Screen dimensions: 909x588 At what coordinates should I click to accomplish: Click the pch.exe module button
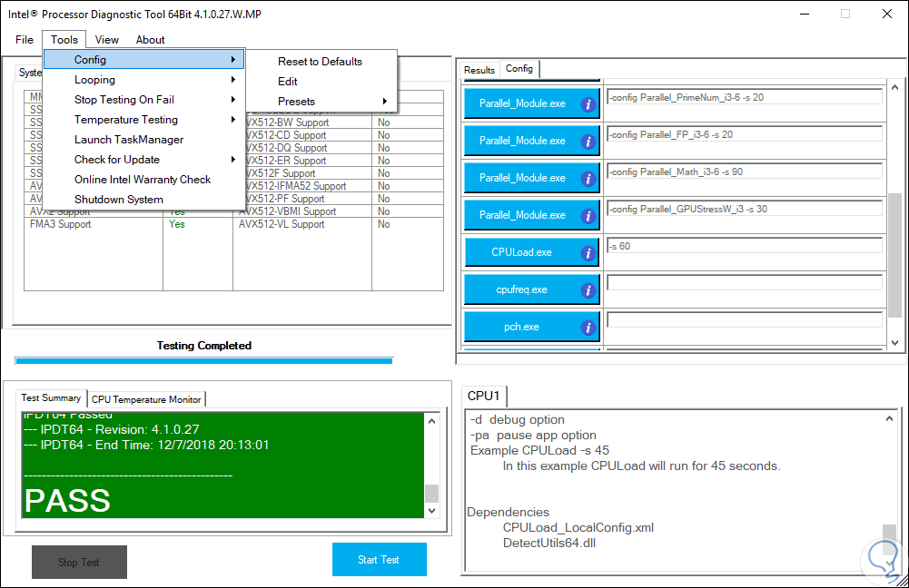(x=531, y=327)
